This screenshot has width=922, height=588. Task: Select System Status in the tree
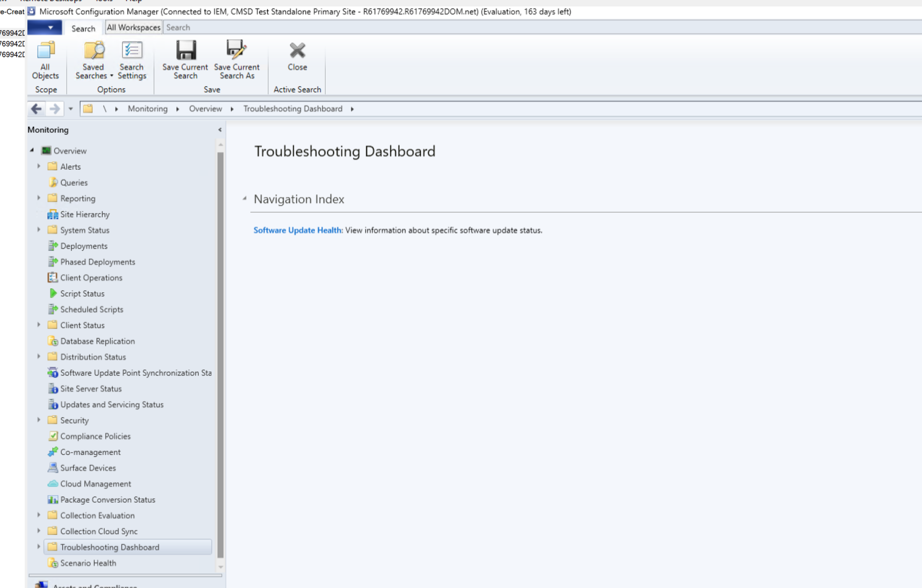85,230
